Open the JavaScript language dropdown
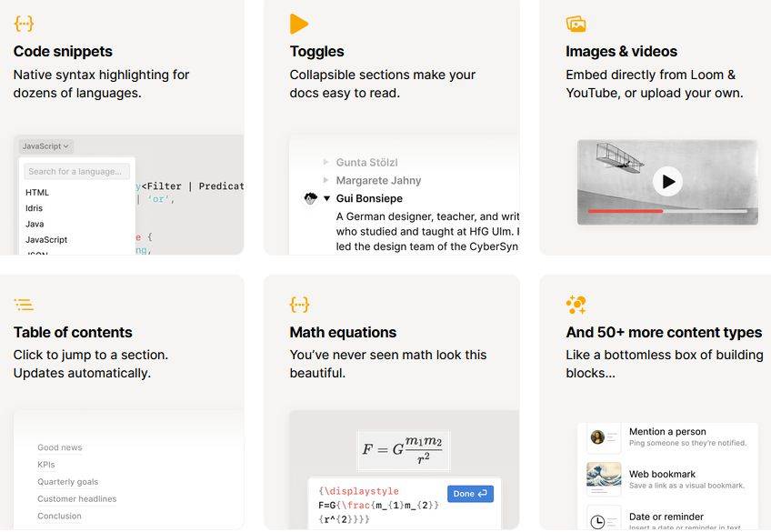Image resolution: width=771 pixels, height=532 pixels. click(45, 146)
